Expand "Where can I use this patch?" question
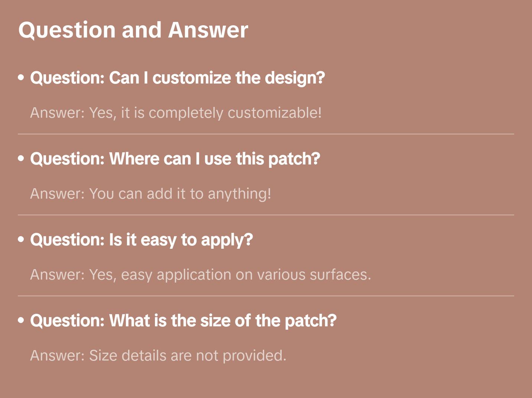The image size is (532, 398). [175, 159]
